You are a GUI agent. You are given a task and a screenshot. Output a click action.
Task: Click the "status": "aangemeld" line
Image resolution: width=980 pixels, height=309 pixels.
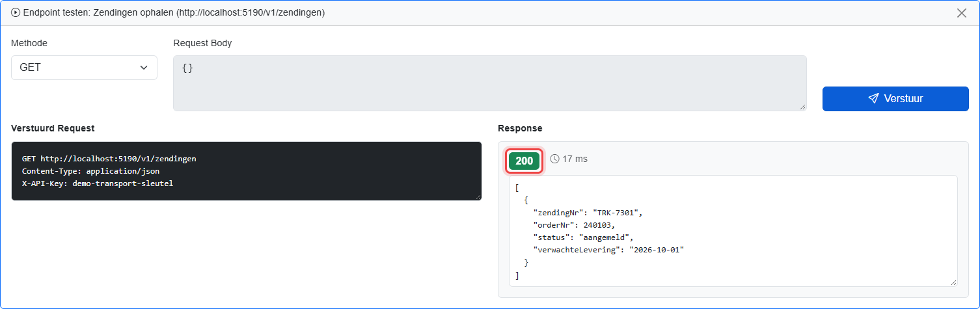pyautogui.click(x=583, y=237)
